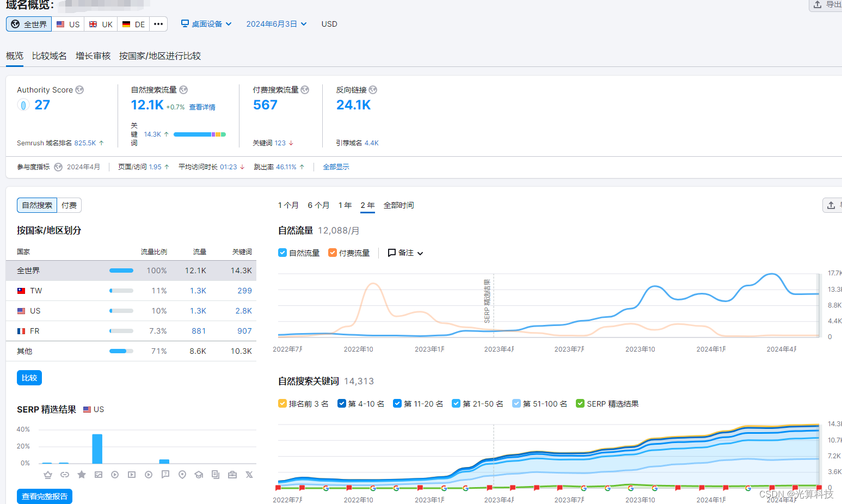
Task: Click the sitelinks chain icon in SERP chart
Action: tap(65, 475)
